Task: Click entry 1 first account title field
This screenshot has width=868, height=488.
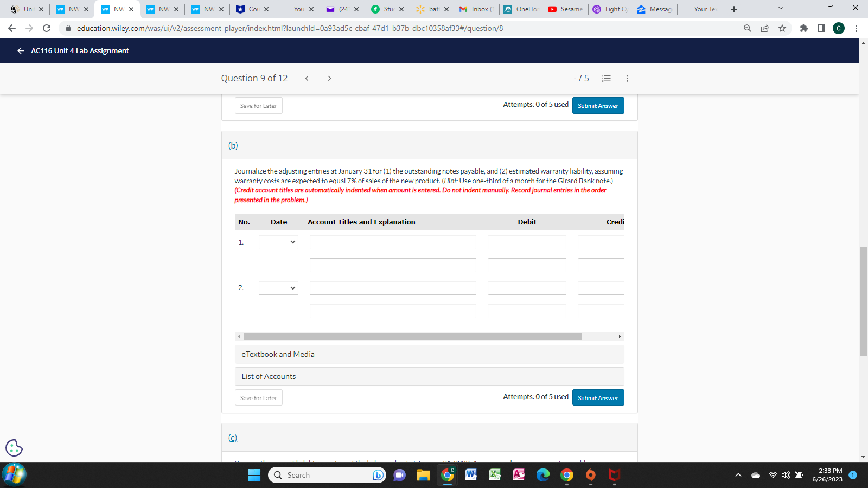Action: pos(393,242)
